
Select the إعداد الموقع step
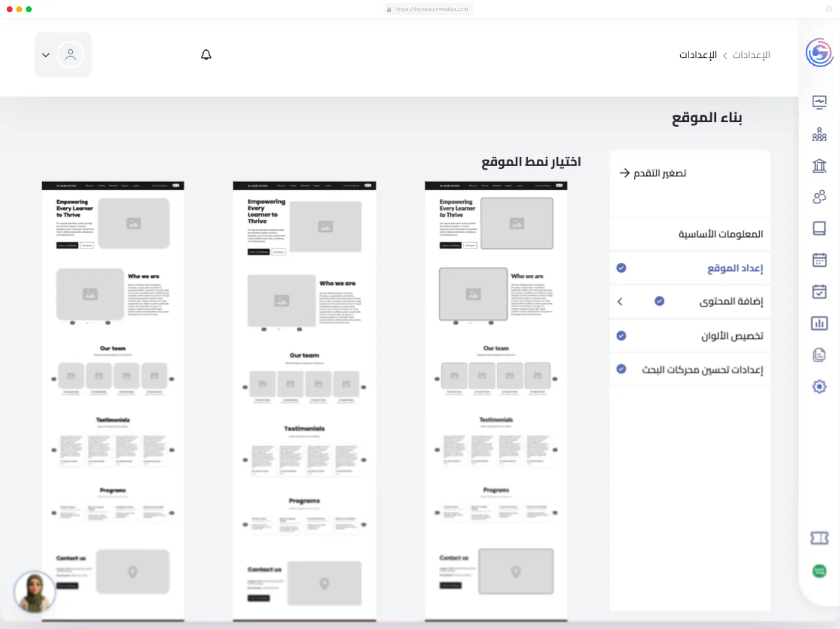click(x=690, y=268)
